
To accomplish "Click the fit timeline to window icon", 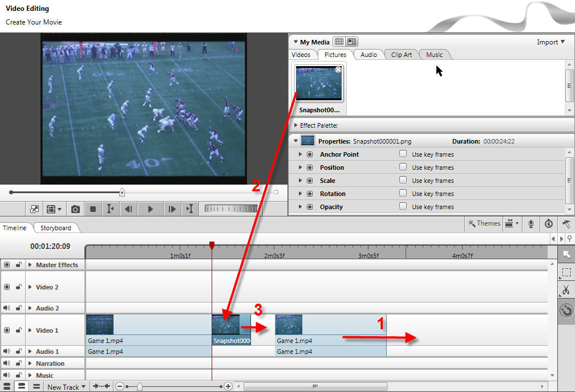I will point(102,386).
